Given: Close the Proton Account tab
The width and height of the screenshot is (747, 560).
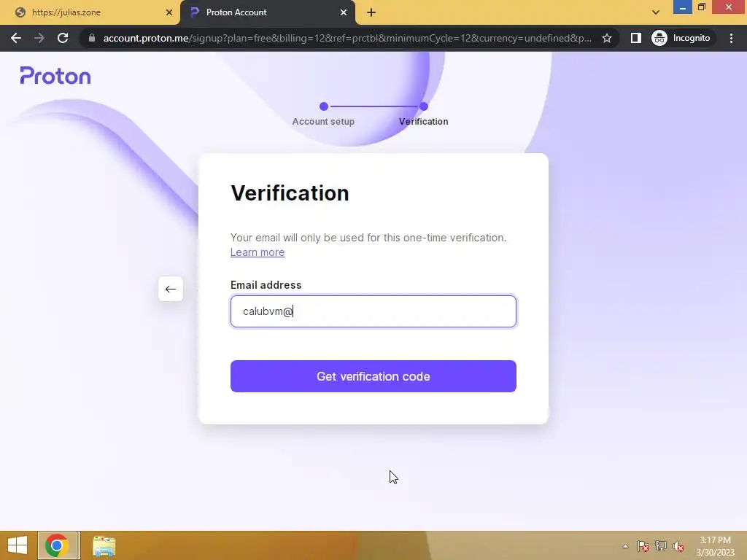Looking at the screenshot, I should [344, 12].
